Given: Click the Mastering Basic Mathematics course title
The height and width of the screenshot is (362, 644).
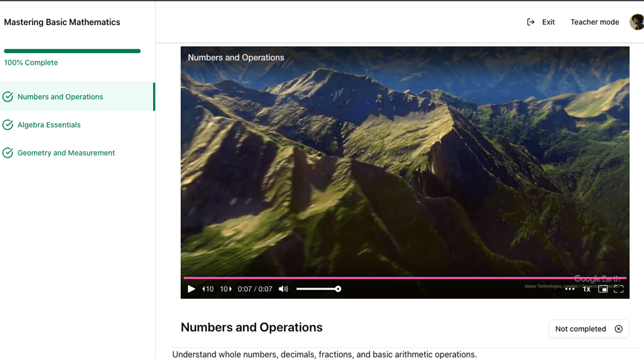Looking at the screenshot, I should tap(62, 22).
